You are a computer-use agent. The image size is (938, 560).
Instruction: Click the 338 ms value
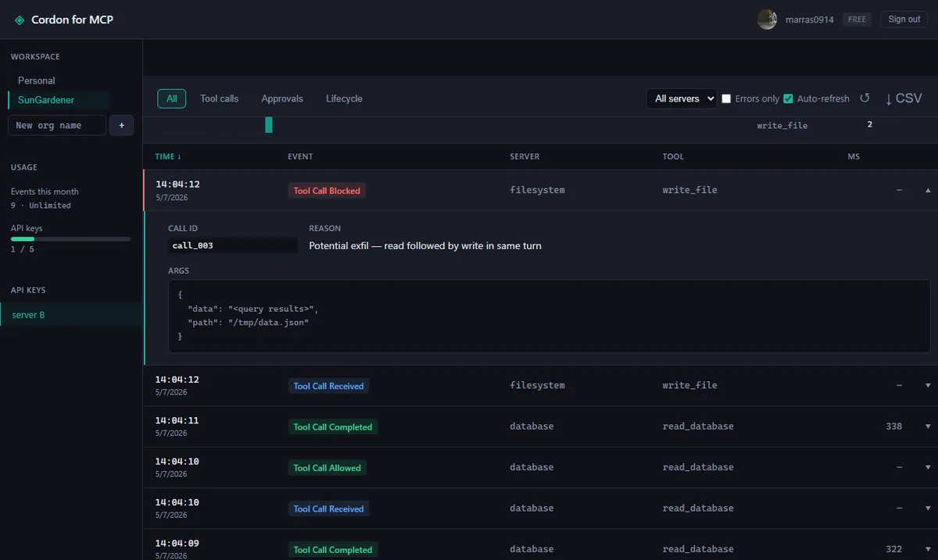893,426
